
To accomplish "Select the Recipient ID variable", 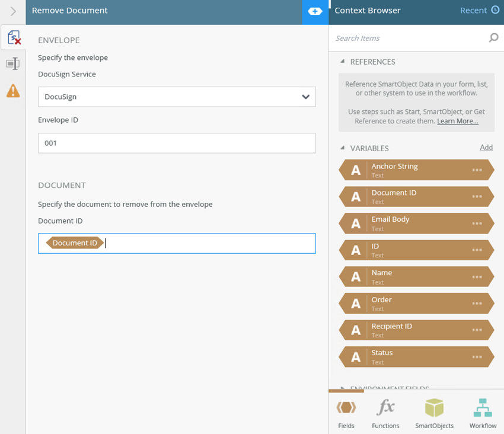I will click(x=409, y=330).
